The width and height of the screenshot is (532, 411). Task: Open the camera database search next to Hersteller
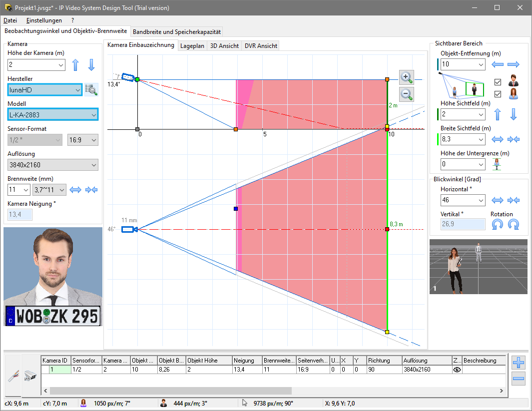(x=90, y=89)
